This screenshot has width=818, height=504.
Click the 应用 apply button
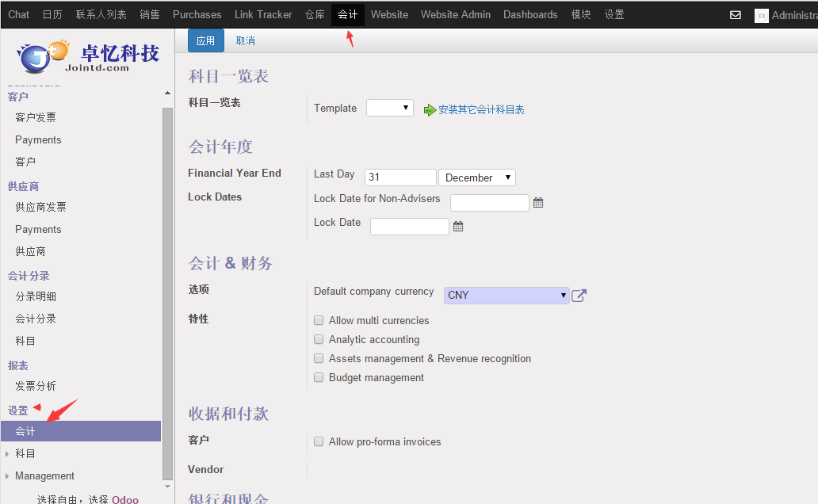coord(205,40)
